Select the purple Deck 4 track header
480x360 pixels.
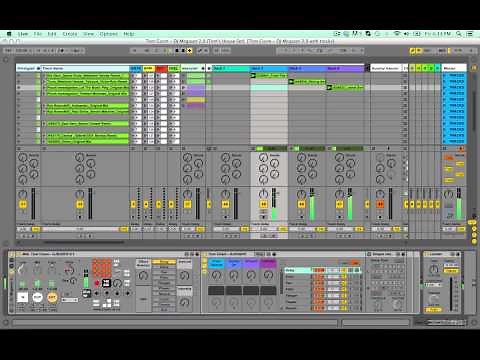[x=345, y=68]
